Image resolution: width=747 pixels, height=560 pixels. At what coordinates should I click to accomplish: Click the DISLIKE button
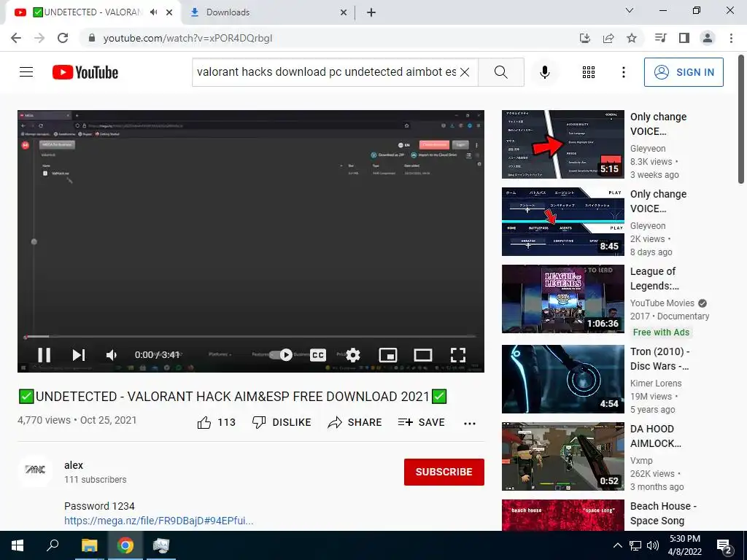click(x=282, y=422)
